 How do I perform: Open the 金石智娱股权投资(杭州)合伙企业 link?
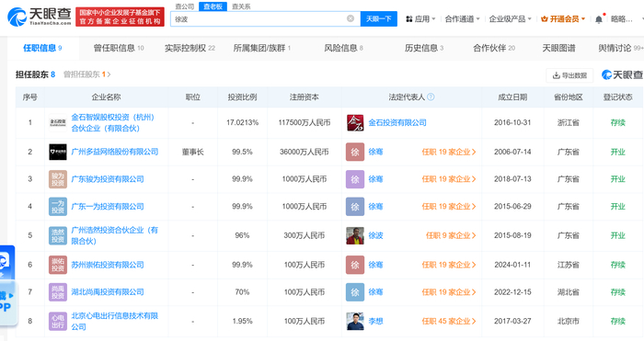(x=113, y=122)
